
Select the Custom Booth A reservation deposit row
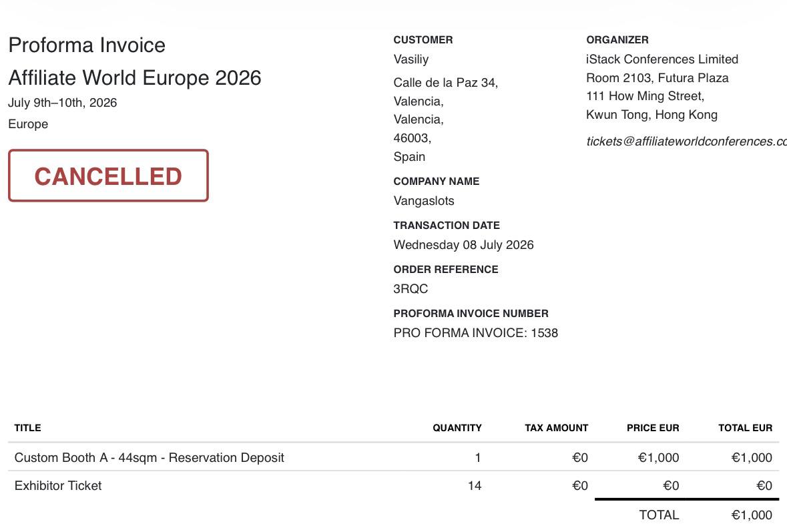pyautogui.click(x=394, y=457)
